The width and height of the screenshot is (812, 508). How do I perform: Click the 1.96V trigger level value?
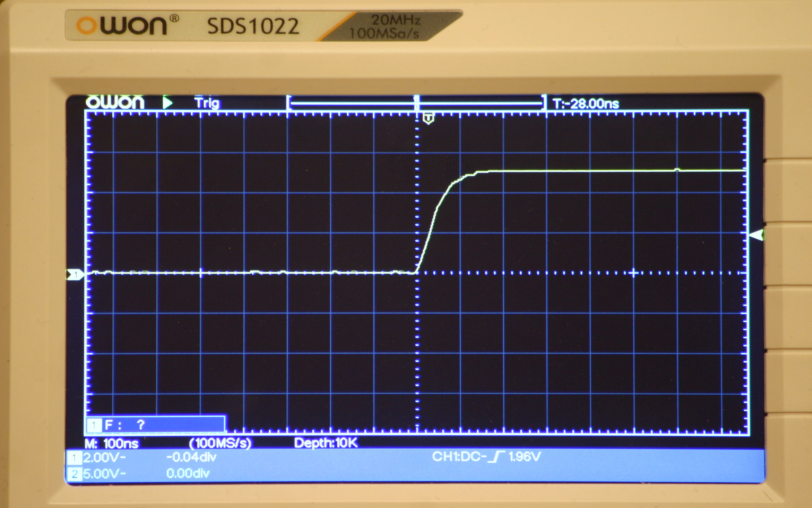click(x=524, y=457)
